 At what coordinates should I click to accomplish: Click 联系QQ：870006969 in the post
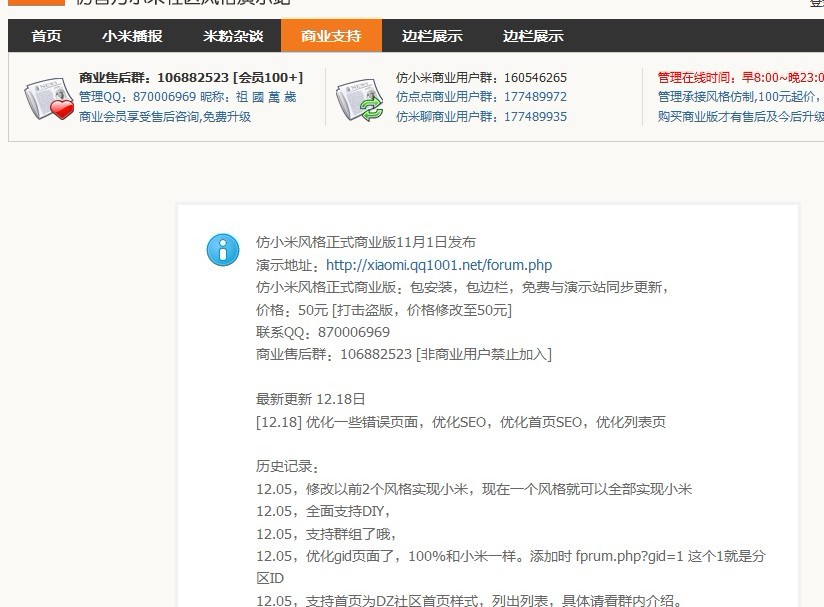[x=323, y=332]
